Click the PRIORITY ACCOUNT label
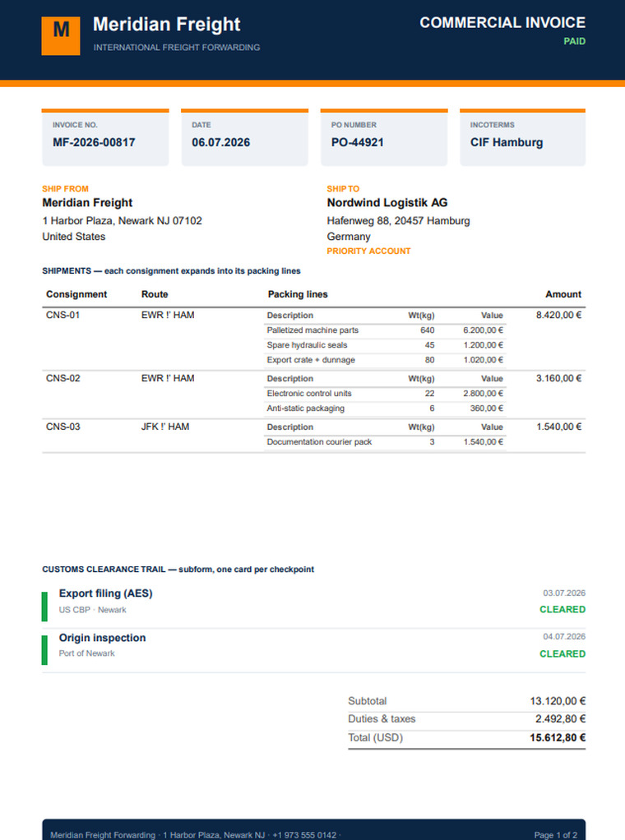 coord(368,251)
